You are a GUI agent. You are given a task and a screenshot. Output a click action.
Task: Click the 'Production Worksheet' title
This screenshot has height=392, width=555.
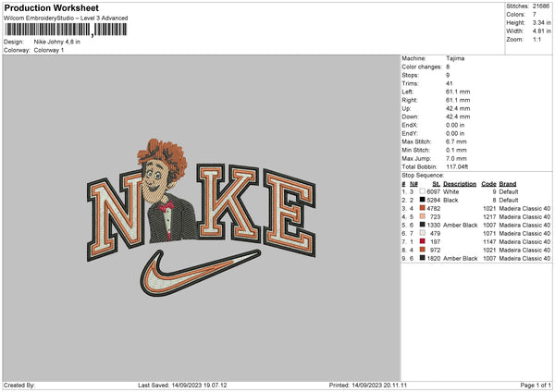(x=51, y=7)
